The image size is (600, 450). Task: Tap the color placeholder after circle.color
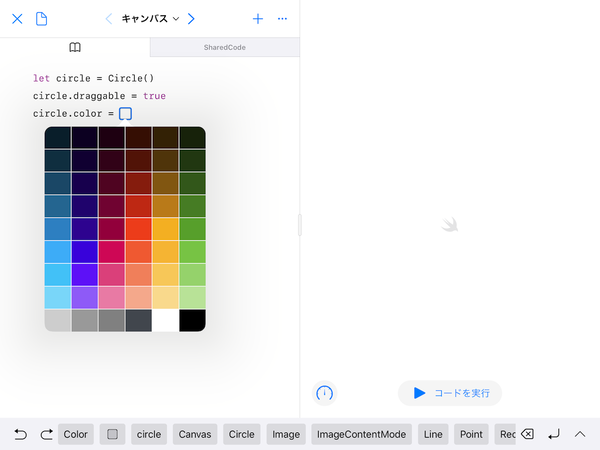click(x=125, y=114)
